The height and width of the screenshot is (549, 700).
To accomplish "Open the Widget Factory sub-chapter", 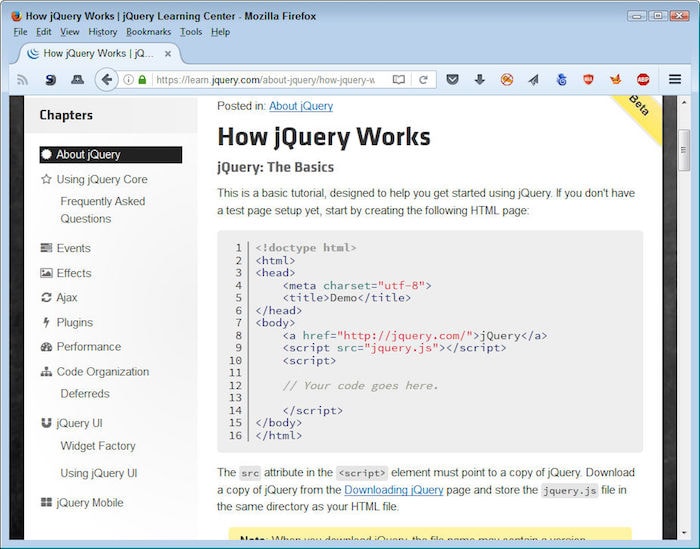I will point(98,446).
